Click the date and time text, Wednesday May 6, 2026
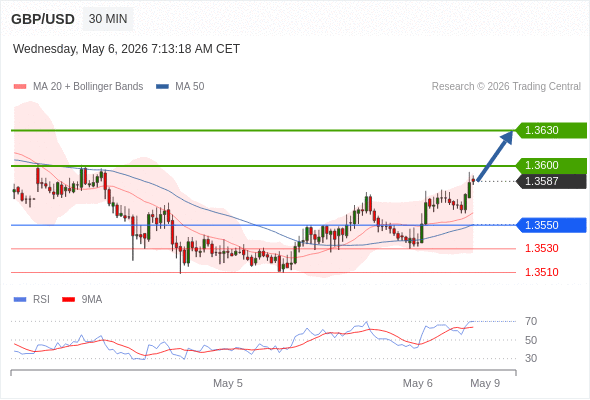Image resolution: width=590 pixels, height=400 pixels. 126,49
